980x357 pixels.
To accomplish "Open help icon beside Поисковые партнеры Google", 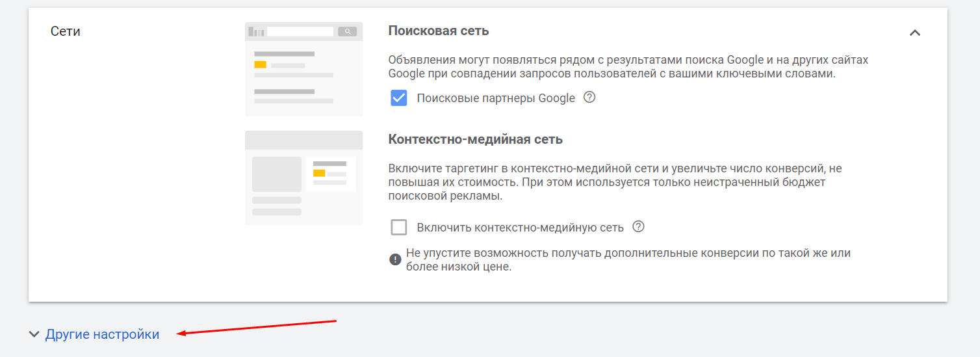I will 589,98.
